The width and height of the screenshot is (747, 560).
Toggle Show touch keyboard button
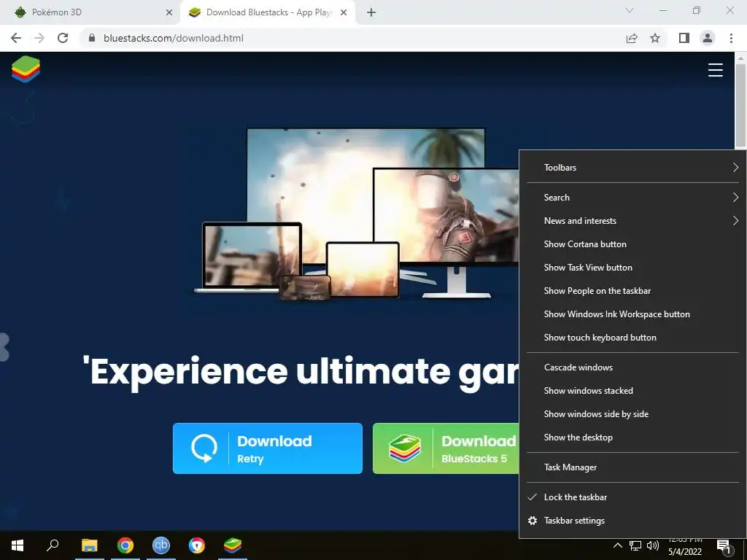(632, 338)
